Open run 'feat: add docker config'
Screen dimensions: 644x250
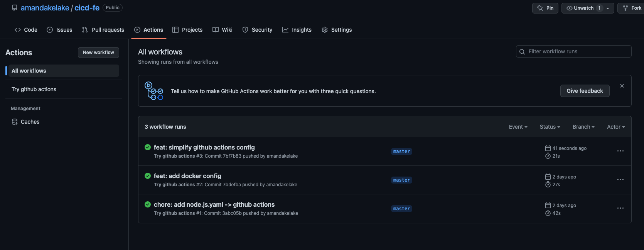point(187,176)
